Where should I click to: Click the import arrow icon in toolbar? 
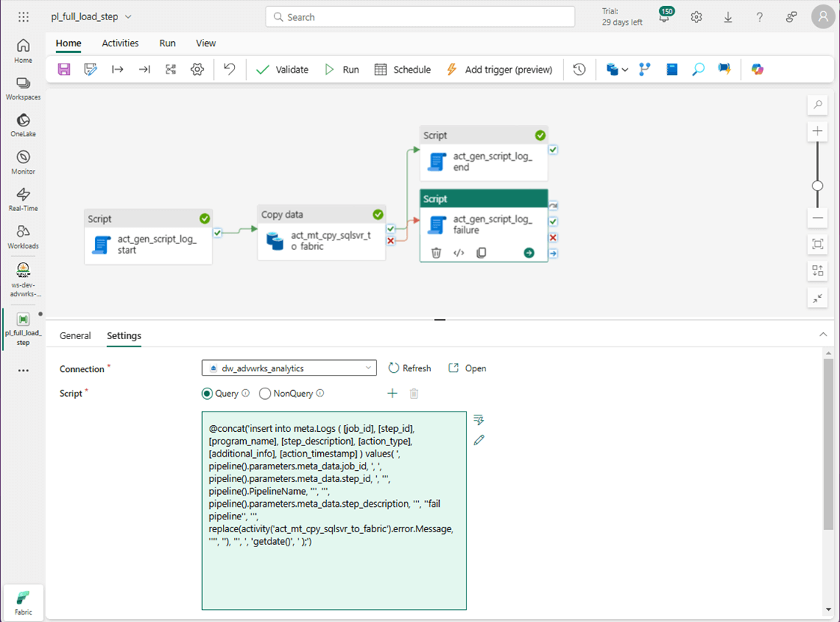click(117, 69)
